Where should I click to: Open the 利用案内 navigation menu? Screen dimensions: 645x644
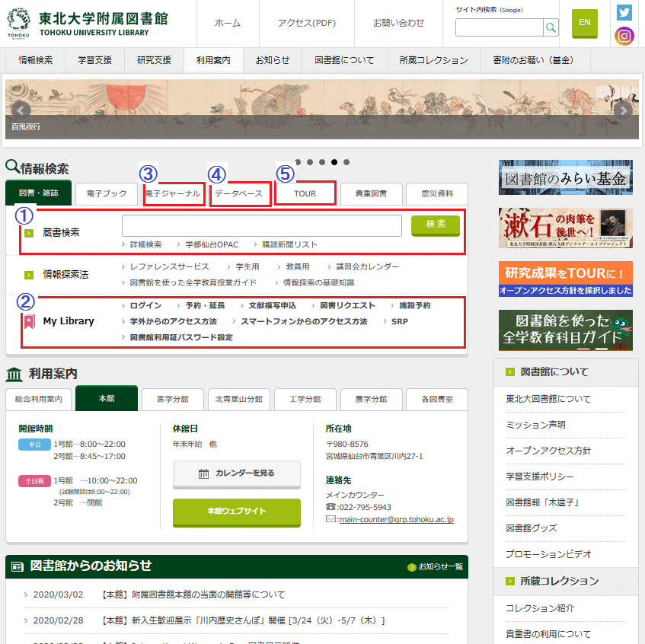point(212,59)
